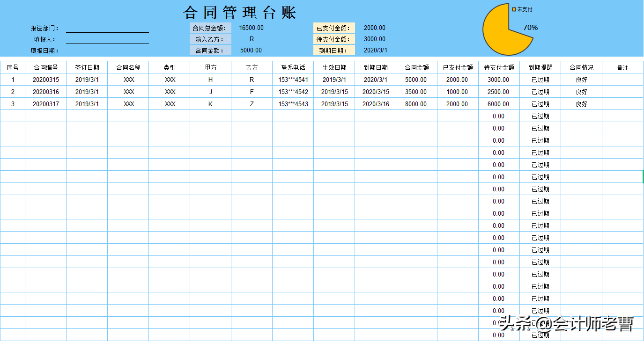The height and width of the screenshot is (342, 644).
Task: Select the 70% data label on chart
Action: pos(530,28)
